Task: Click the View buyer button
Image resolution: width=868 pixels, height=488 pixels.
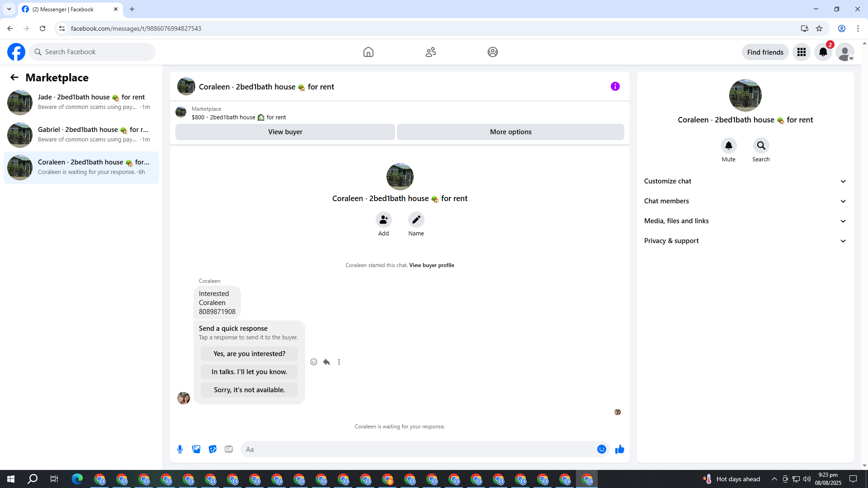Action: click(285, 132)
